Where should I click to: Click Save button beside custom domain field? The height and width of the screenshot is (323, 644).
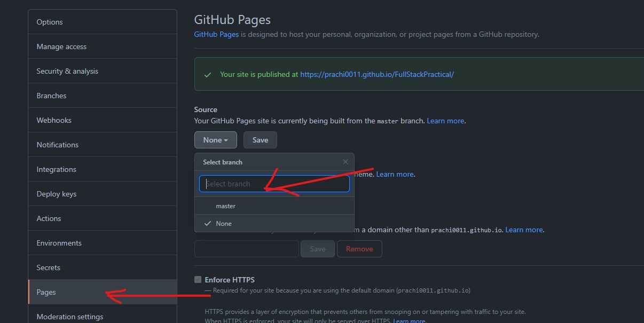(x=318, y=249)
